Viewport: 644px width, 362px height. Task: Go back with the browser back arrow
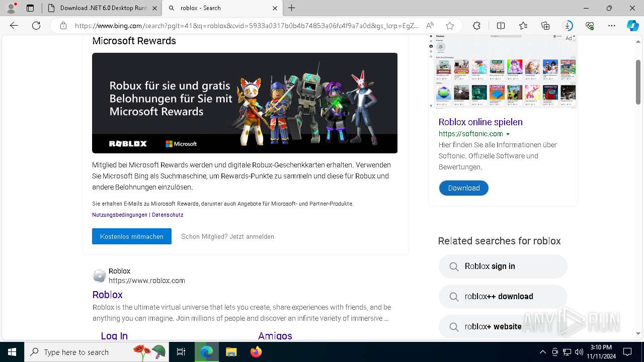[14, 26]
